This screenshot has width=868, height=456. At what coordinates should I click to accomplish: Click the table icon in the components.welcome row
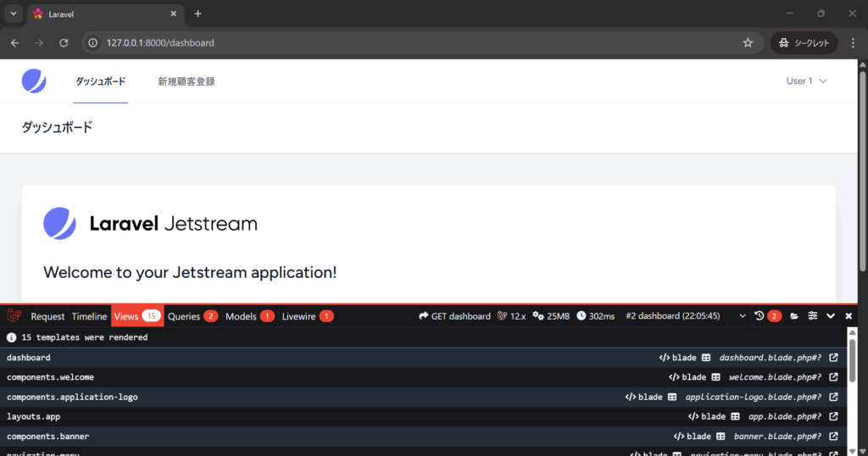point(715,377)
